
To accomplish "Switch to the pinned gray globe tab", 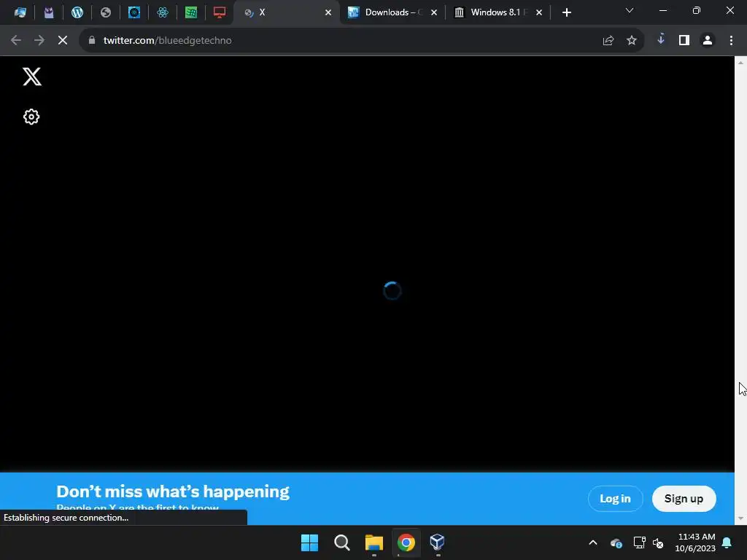I will (x=106, y=12).
